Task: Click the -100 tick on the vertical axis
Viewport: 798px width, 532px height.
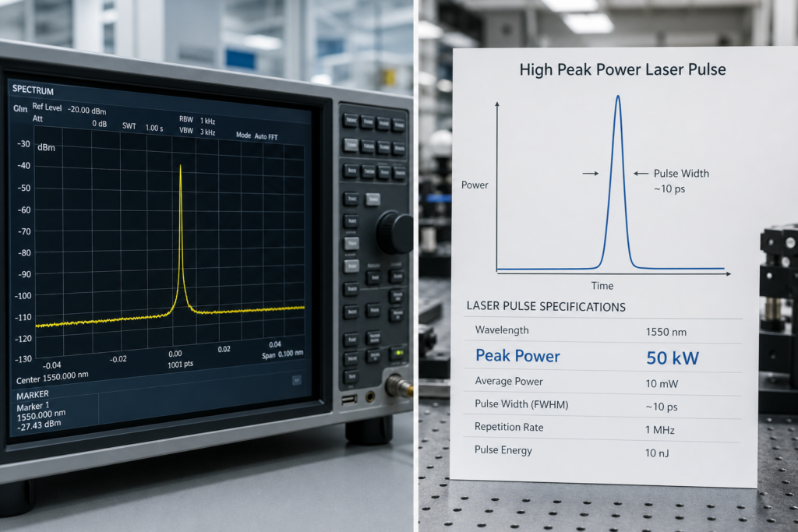Action: click(x=23, y=295)
